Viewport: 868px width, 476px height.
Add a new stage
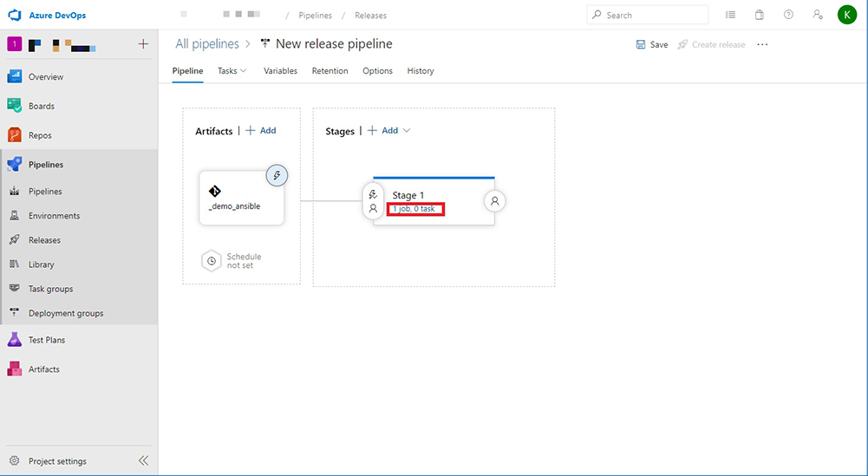click(x=383, y=131)
